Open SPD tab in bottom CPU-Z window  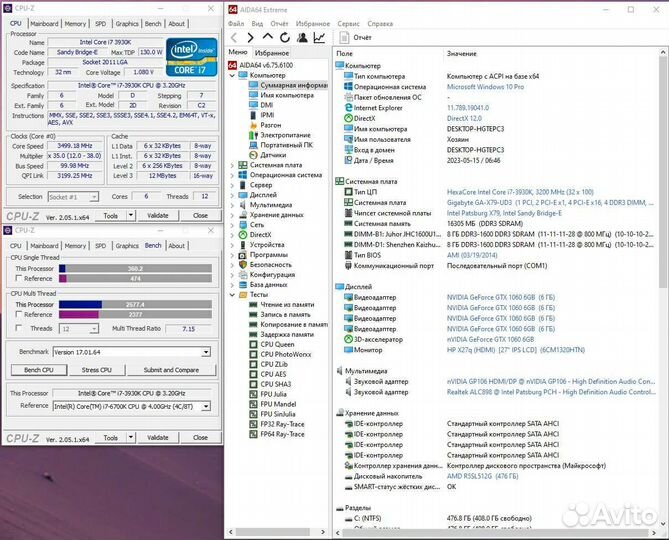pos(101,246)
